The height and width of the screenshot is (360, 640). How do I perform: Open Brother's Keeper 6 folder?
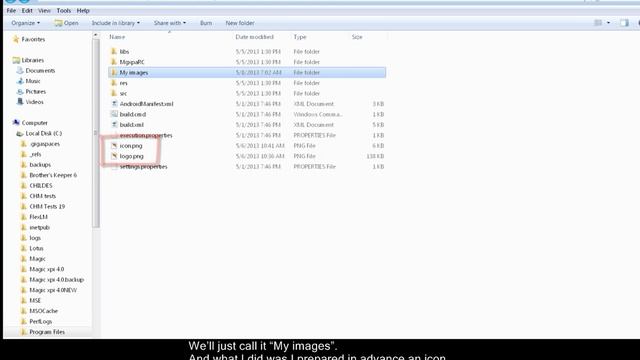point(53,175)
